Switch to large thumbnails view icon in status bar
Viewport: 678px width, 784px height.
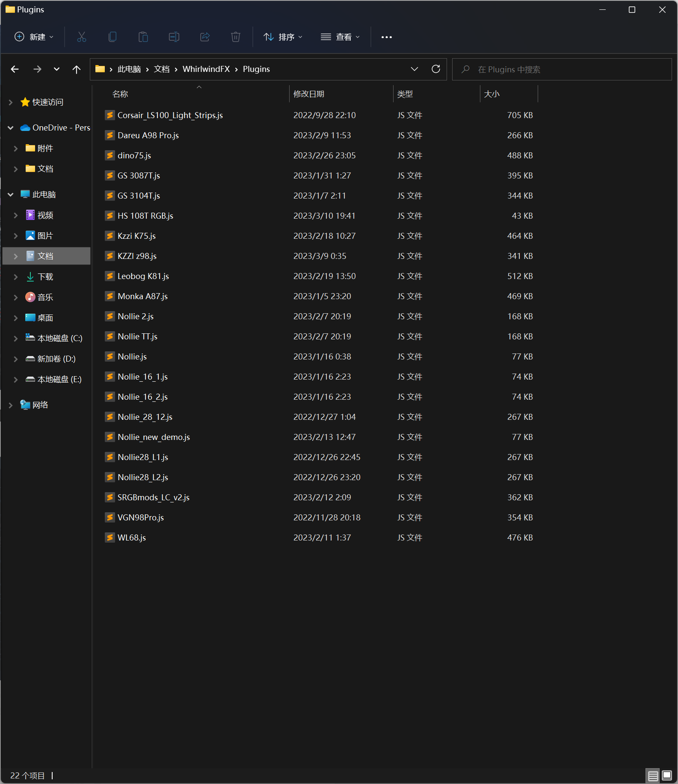[667, 775]
